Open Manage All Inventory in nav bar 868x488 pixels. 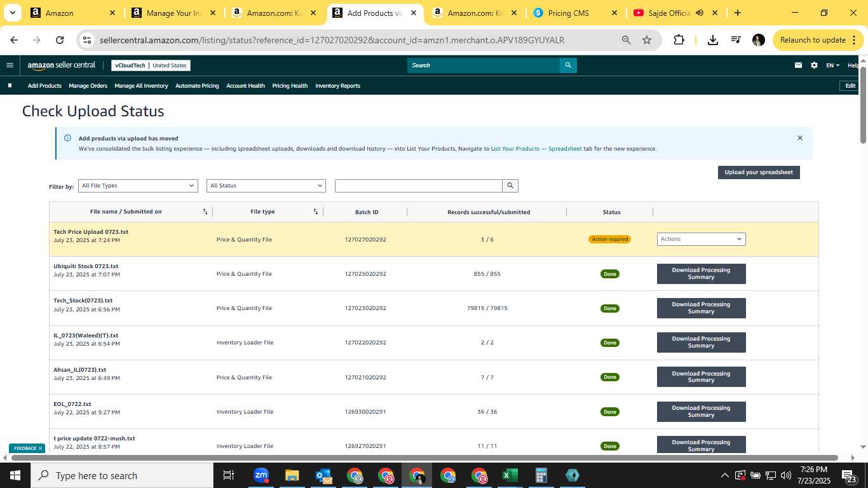coord(141,86)
